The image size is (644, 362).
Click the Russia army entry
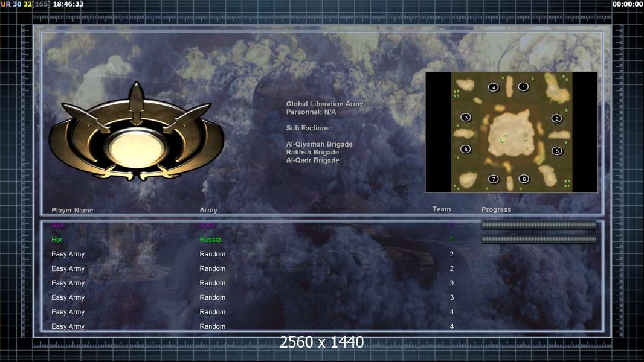point(210,240)
